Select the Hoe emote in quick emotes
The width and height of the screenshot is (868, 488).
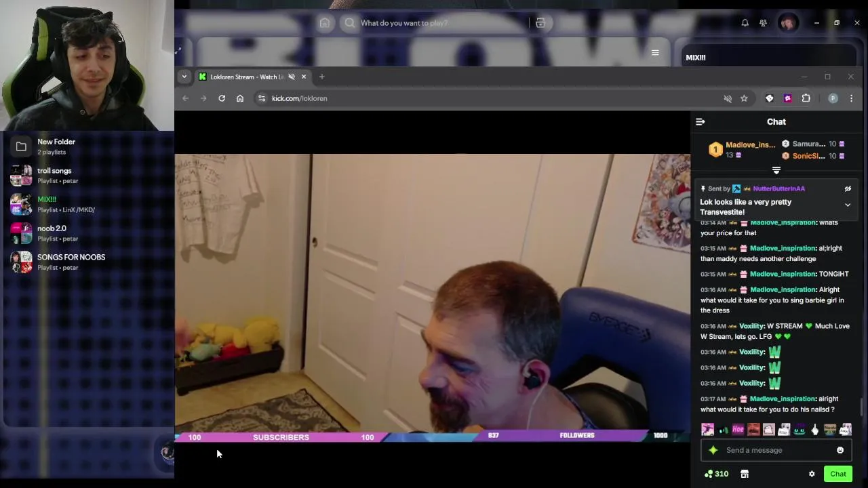pyautogui.click(x=738, y=430)
